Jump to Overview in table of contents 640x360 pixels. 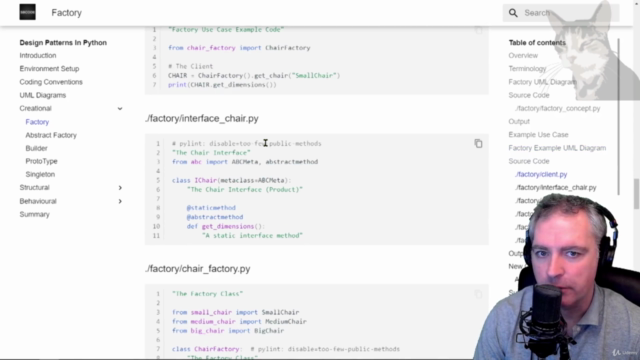pos(523,56)
